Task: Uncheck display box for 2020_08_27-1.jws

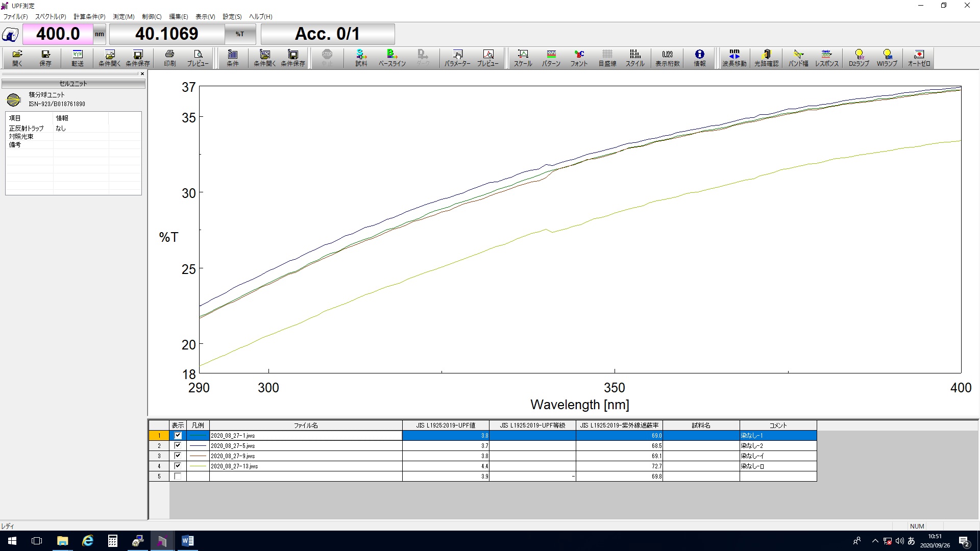Action: point(178,435)
